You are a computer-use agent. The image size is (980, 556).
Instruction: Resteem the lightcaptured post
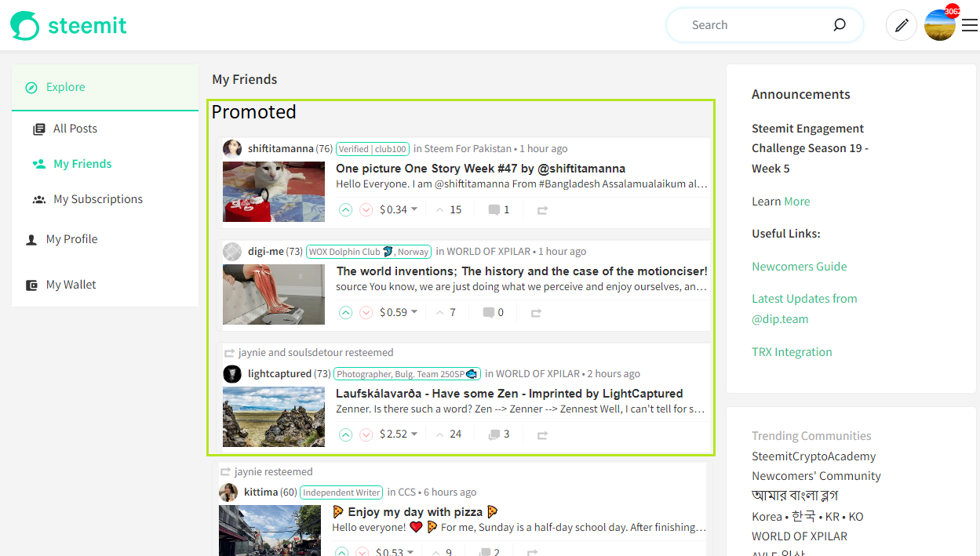542,435
